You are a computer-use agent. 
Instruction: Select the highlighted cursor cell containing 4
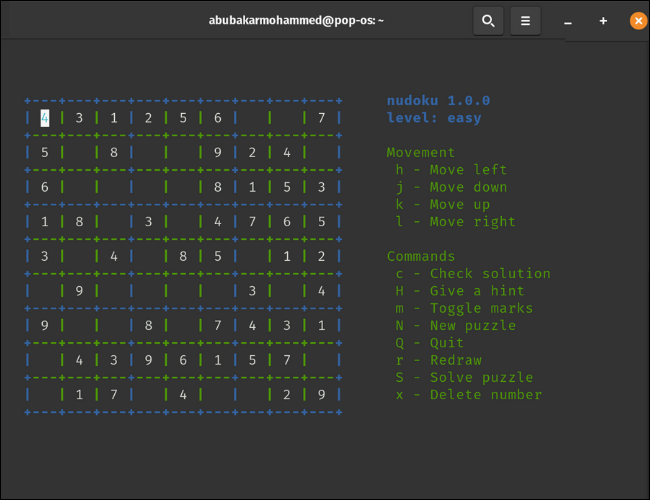click(45, 118)
